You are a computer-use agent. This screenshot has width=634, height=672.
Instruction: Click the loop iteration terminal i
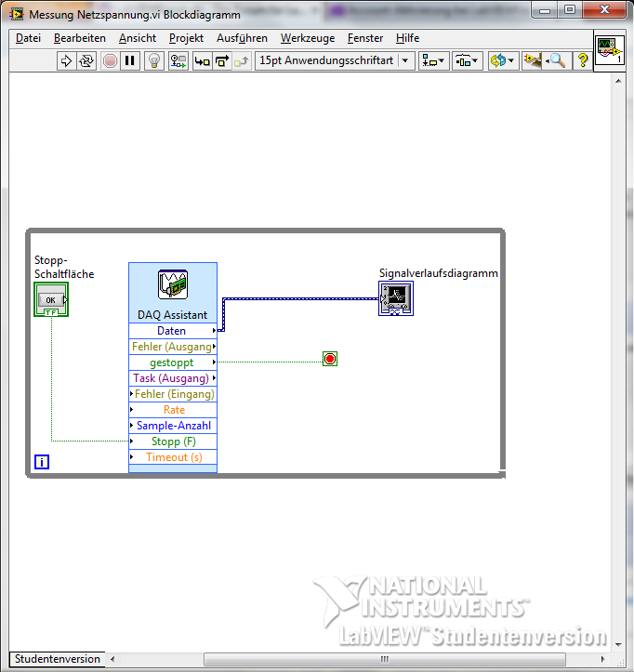42,462
